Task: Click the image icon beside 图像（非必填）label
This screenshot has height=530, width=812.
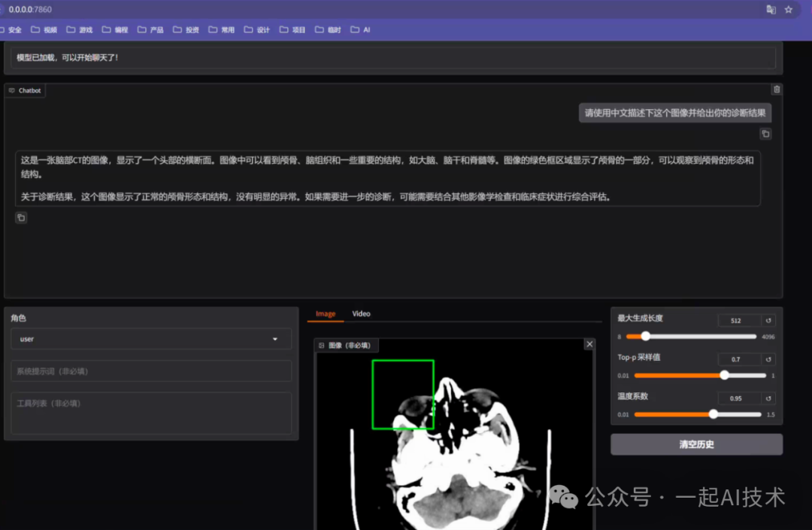Action: (323, 344)
